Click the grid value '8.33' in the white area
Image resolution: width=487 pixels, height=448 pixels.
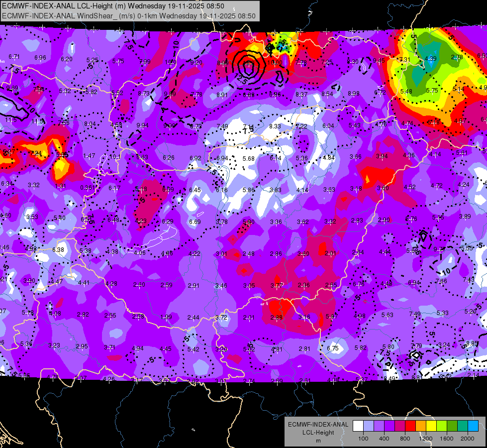point(275,126)
